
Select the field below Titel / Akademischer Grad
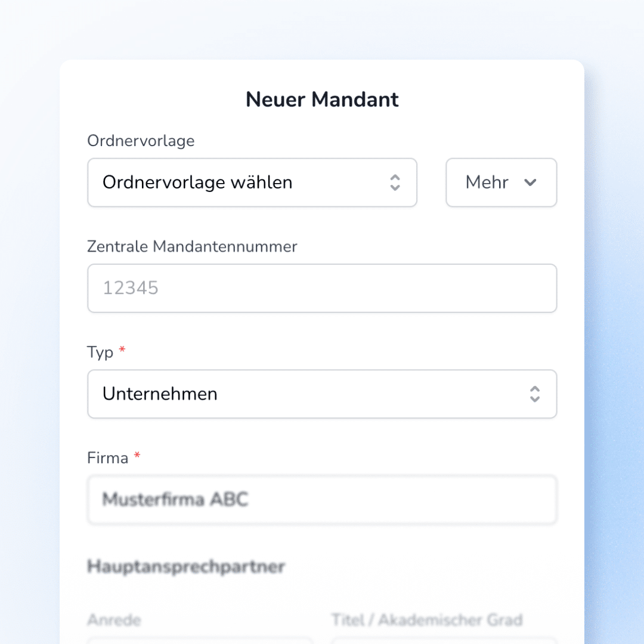[x=444, y=640]
